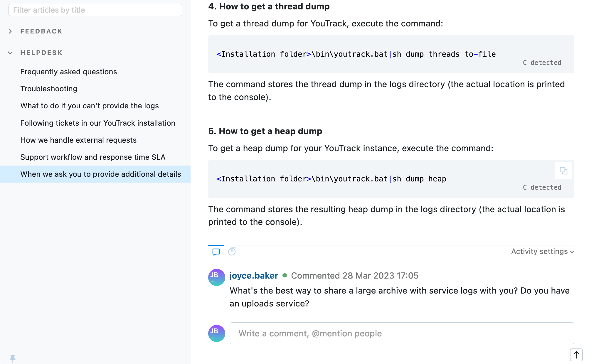Image resolution: width=589 pixels, height=364 pixels.
Task: Click the JB avatar beside the comment box
Action: pyautogui.click(x=216, y=333)
